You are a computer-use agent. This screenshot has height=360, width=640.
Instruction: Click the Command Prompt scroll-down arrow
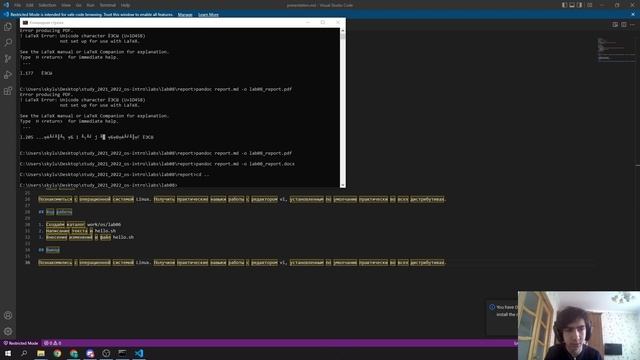342,185
